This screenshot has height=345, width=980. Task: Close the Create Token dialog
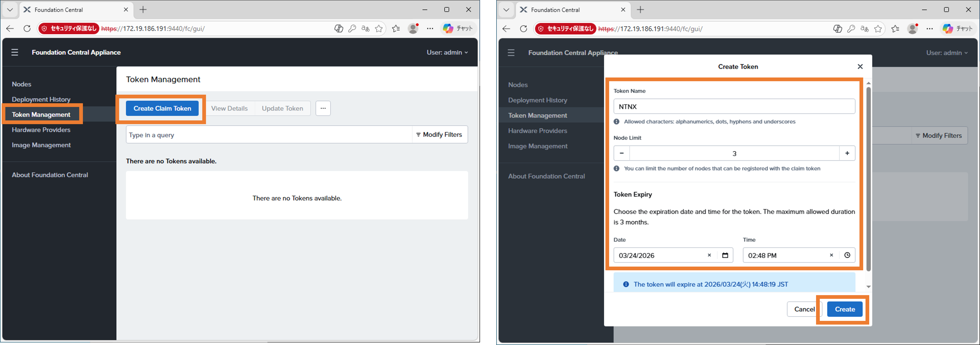point(860,67)
